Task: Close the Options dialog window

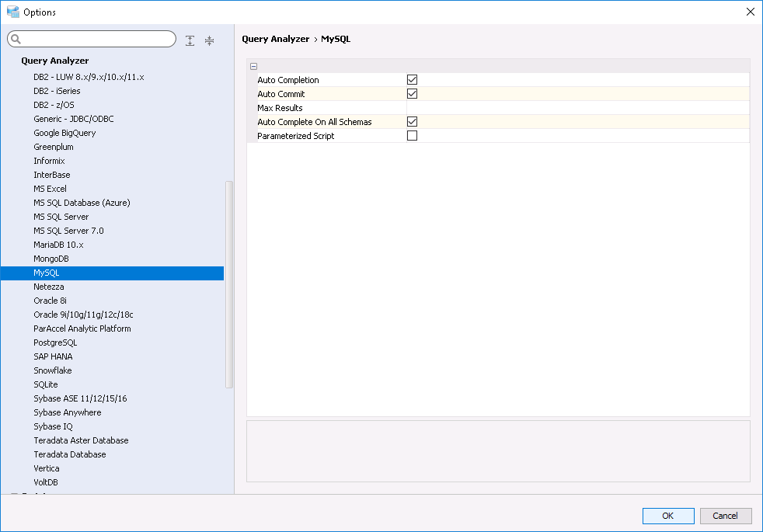Action: coord(750,12)
